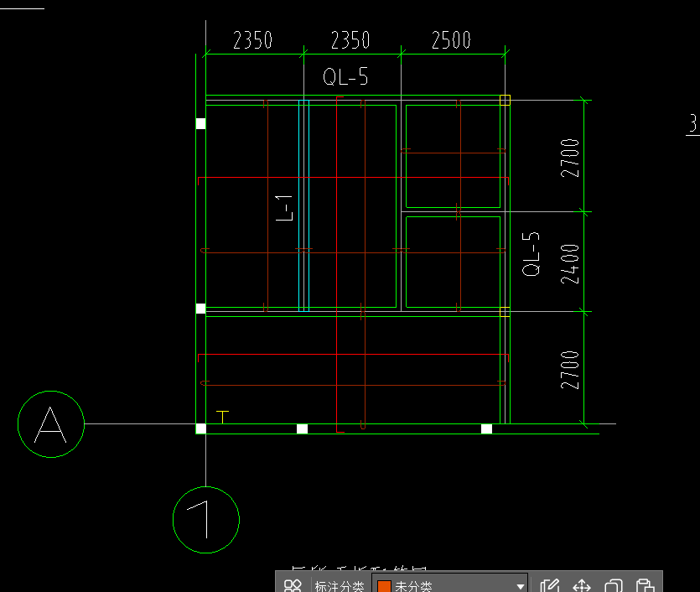
Task: Click the white column square at axis A-1 corner
Action: tap(201, 428)
